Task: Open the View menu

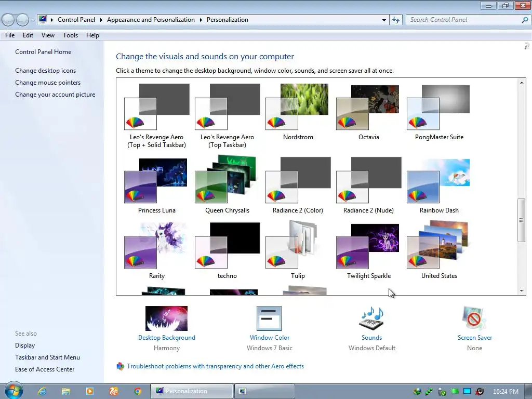Action: (x=48, y=35)
